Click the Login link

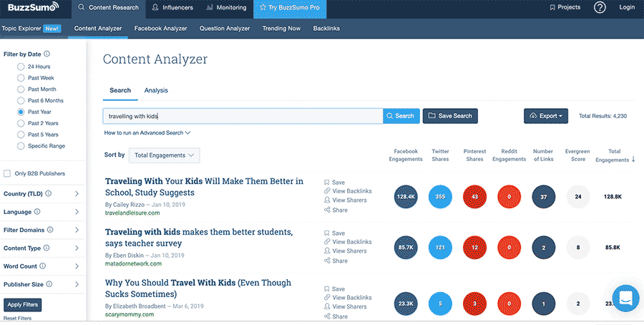[x=627, y=7]
